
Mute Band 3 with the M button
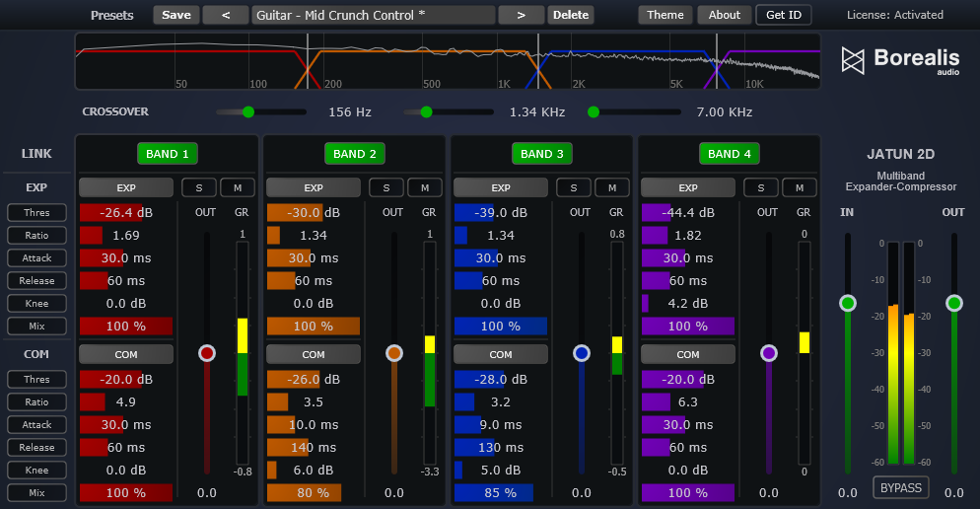click(x=612, y=187)
